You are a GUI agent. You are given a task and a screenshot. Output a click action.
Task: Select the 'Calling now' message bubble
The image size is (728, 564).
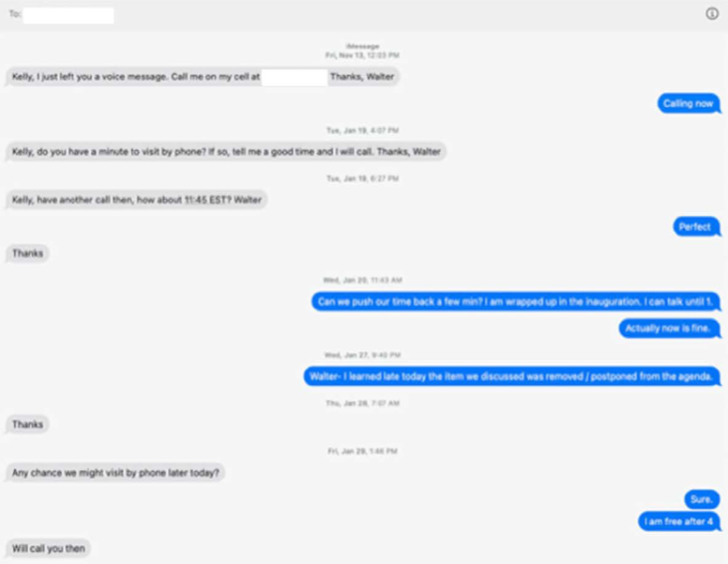tap(688, 103)
